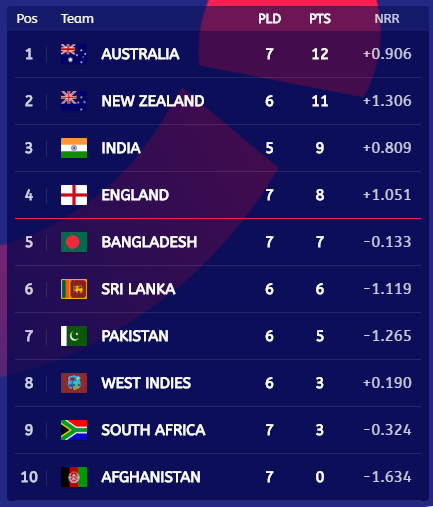Image resolution: width=433 pixels, height=507 pixels.
Task: Click the PTS column header
Action: pos(320,19)
